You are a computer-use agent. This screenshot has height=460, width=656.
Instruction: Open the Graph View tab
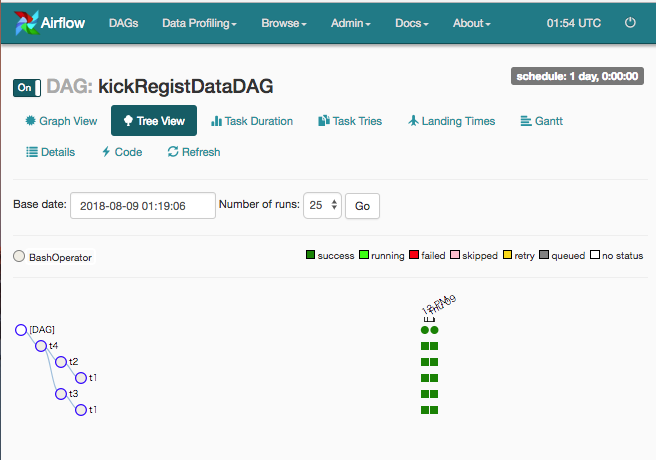tap(61, 121)
